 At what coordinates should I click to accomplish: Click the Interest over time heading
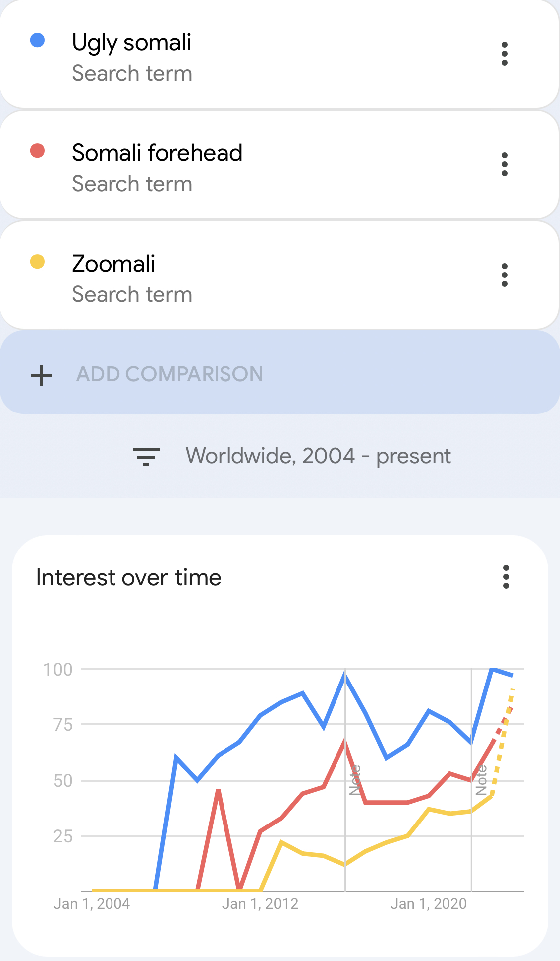click(x=129, y=578)
